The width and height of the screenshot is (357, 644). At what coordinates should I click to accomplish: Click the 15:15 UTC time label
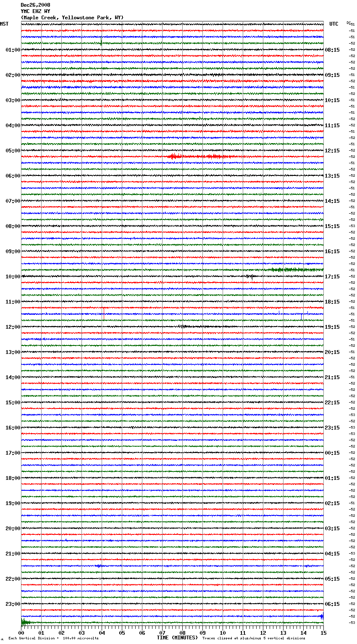[x=332, y=226]
